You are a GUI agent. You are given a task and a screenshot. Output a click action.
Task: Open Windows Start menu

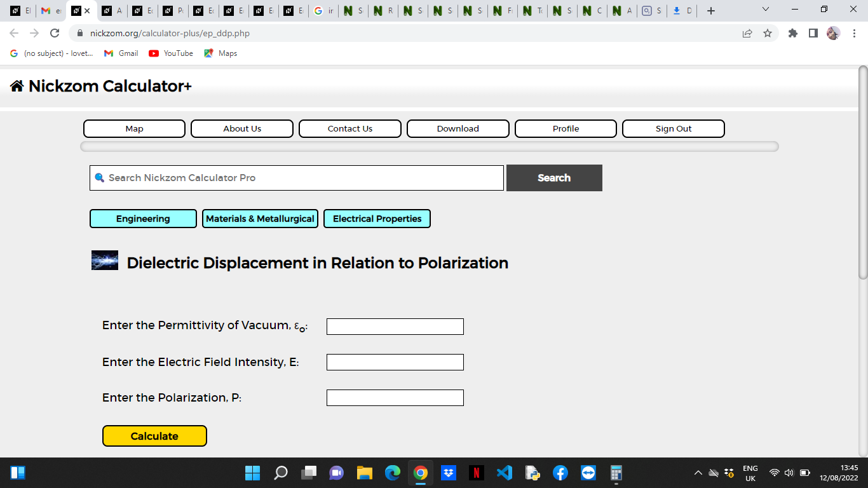252,473
